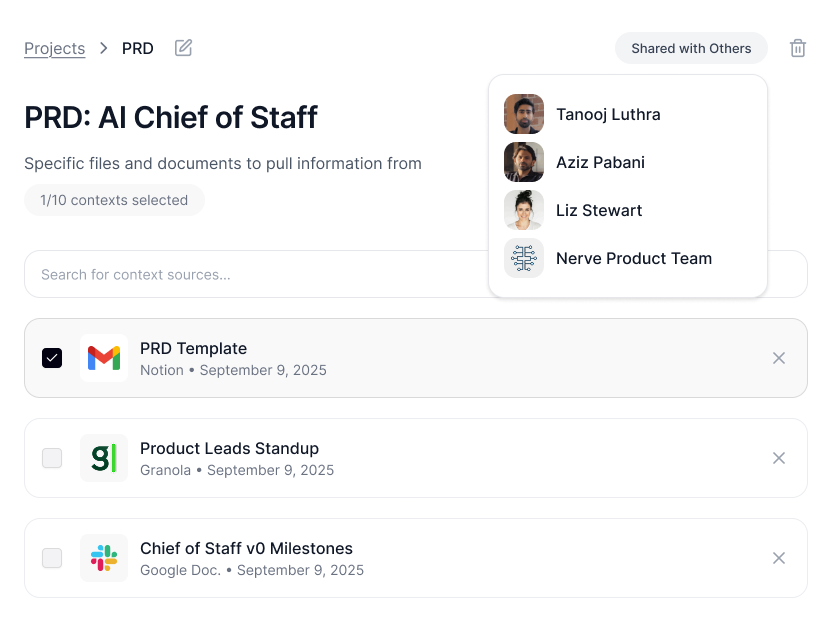Remove PRD Template with its X icon
832x630 pixels.
coord(779,358)
